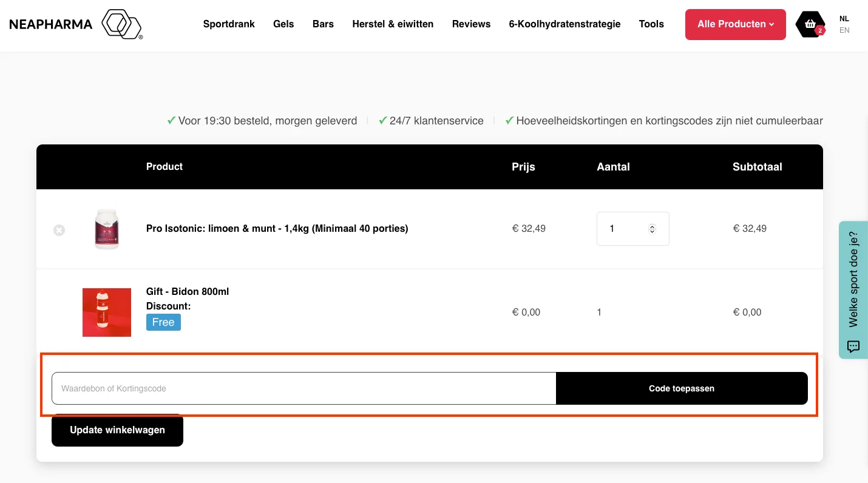Select the NL language option
This screenshot has height=483, width=868.
844,19
